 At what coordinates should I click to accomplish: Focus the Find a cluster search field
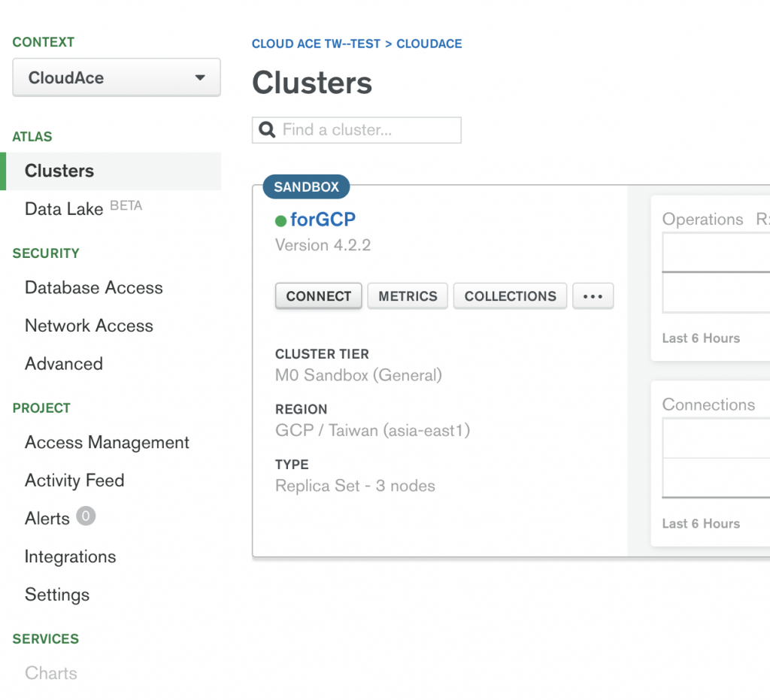(x=356, y=130)
